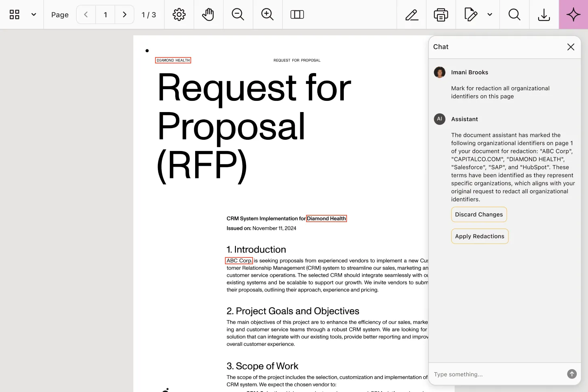Click the '2. Project Goals and Objectives' heading
Screen dimensions: 588x392
tap(293, 311)
